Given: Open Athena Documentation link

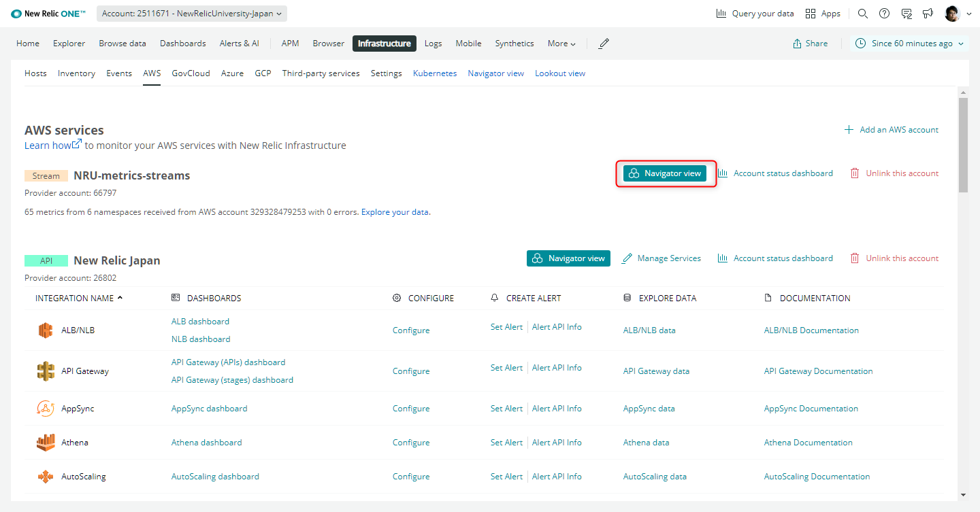Looking at the screenshot, I should [808, 443].
